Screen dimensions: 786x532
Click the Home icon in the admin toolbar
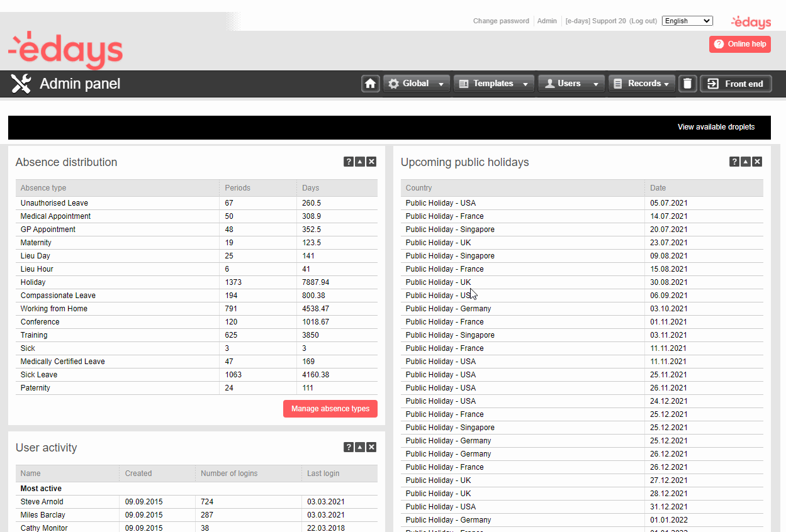click(370, 83)
